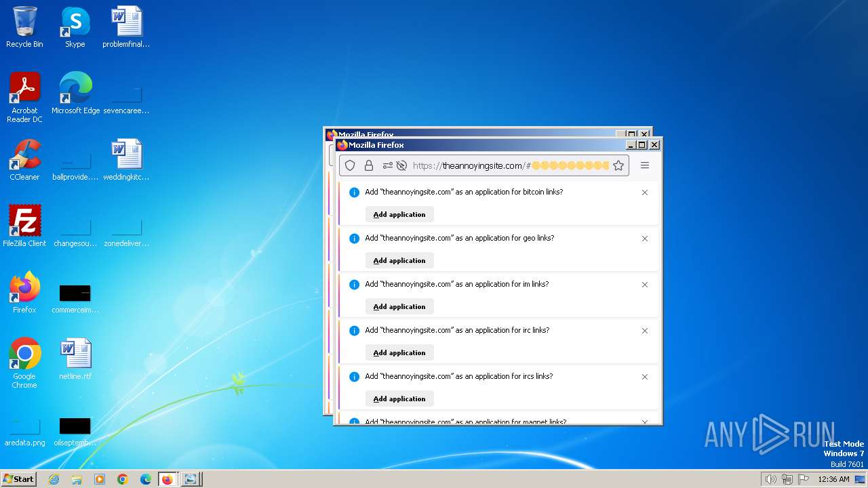
Task: Open Edge from the taskbar
Action: (x=145, y=479)
